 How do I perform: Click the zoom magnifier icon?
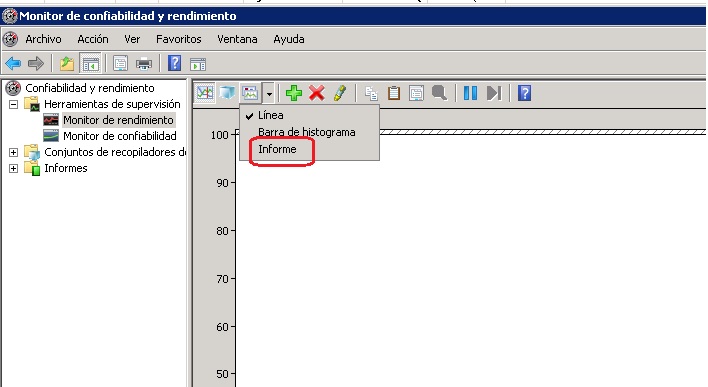click(439, 93)
